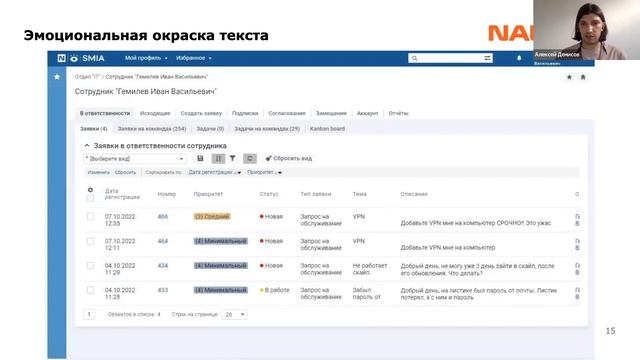Open the Аккаунт tab
The image size is (640, 360).
pos(367,113)
